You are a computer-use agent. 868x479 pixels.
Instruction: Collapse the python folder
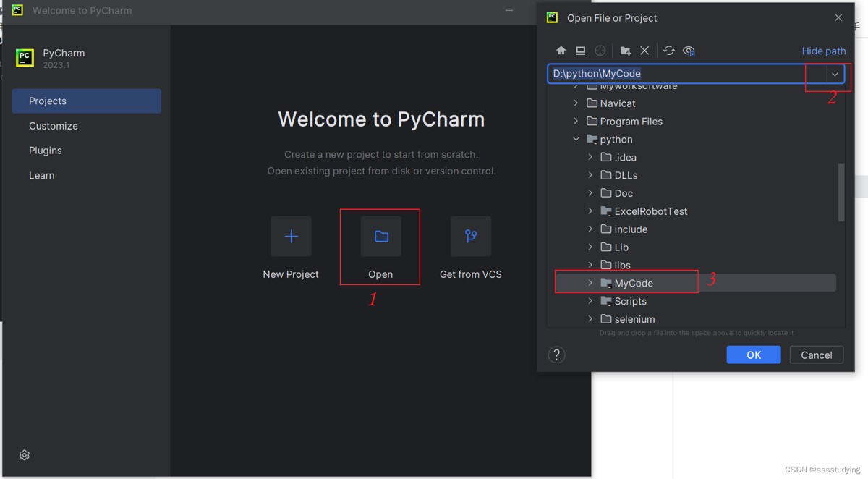pyautogui.click(x=576, y=140)
